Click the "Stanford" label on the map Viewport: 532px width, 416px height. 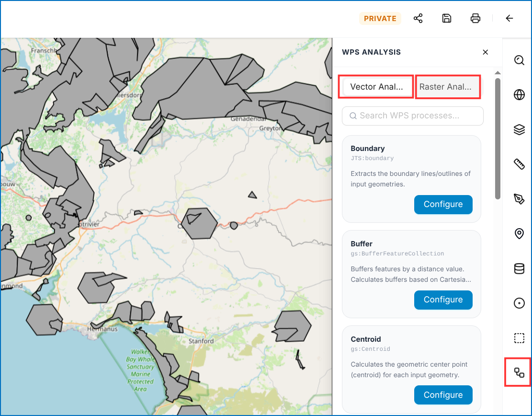pyautogui.click(x=201, y=341)
